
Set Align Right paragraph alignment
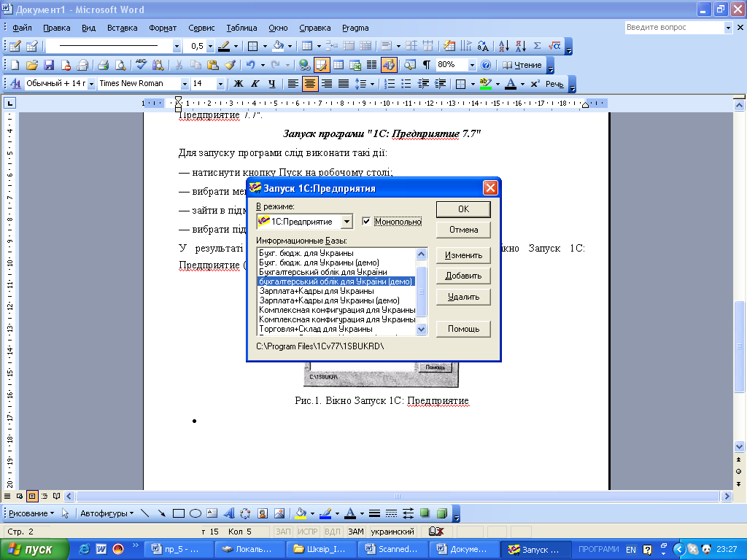326,84
